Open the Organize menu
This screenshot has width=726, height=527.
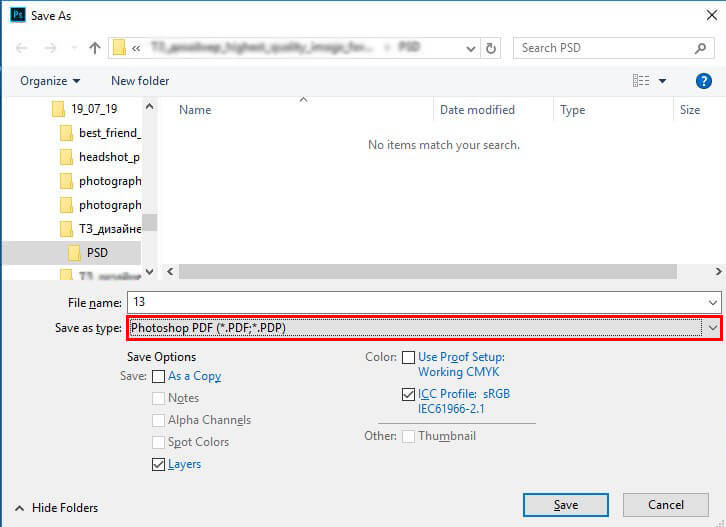pyautogui.click(x=50, y=81)
